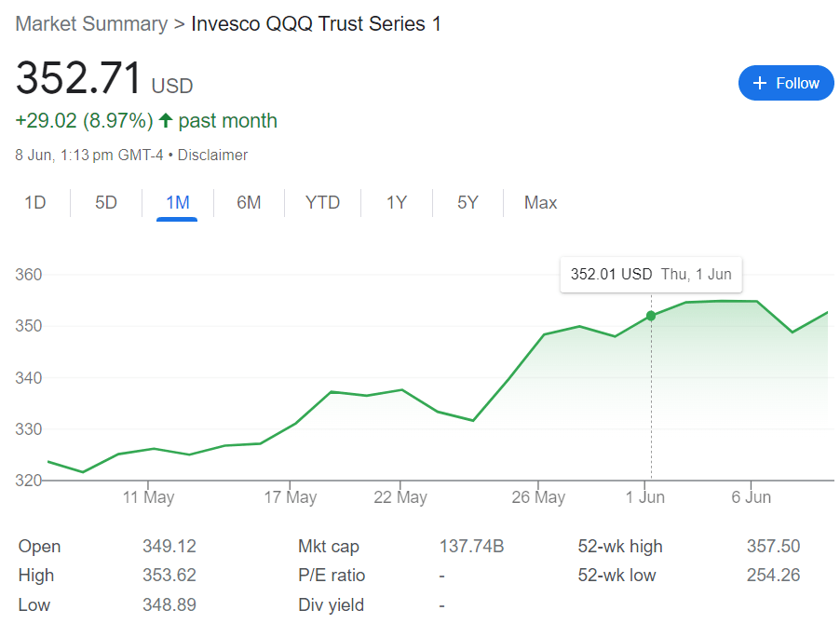Select the 5Y chart range
The image size is (840, 624).
(x=467, y=202)
